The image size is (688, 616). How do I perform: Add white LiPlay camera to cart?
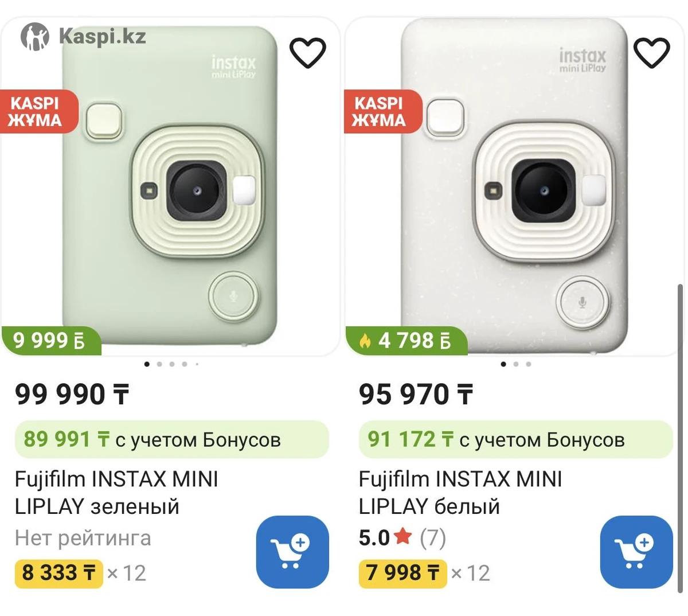click(636, 552)
